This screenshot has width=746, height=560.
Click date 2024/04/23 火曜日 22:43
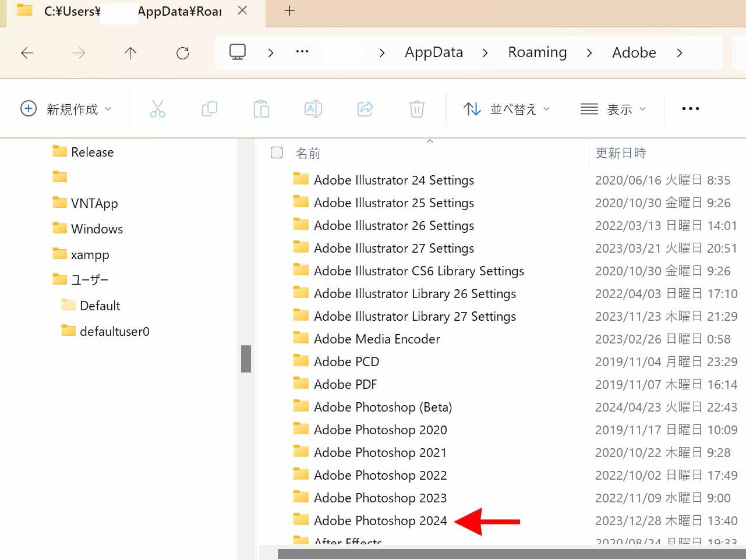(666, 407)
